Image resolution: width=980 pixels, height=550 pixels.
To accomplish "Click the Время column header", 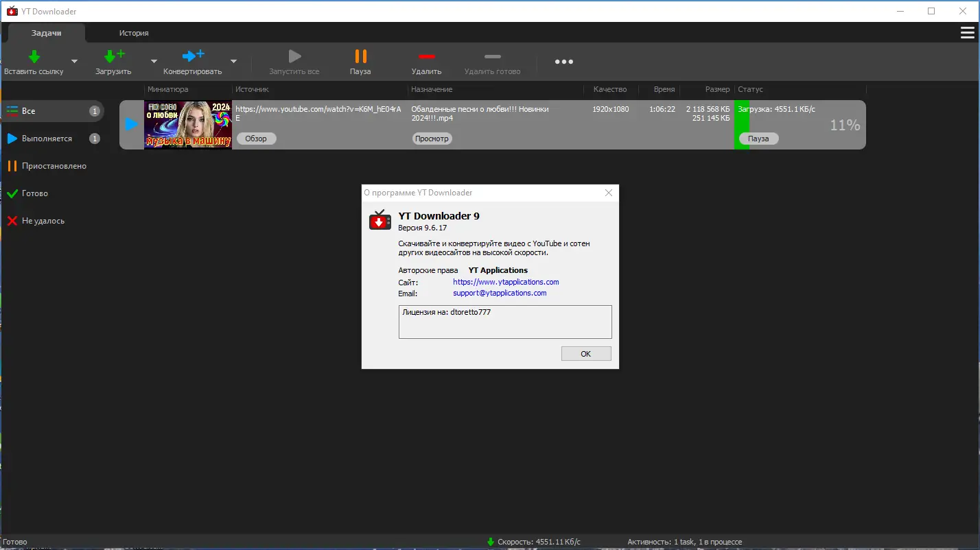I will (664, 89).
